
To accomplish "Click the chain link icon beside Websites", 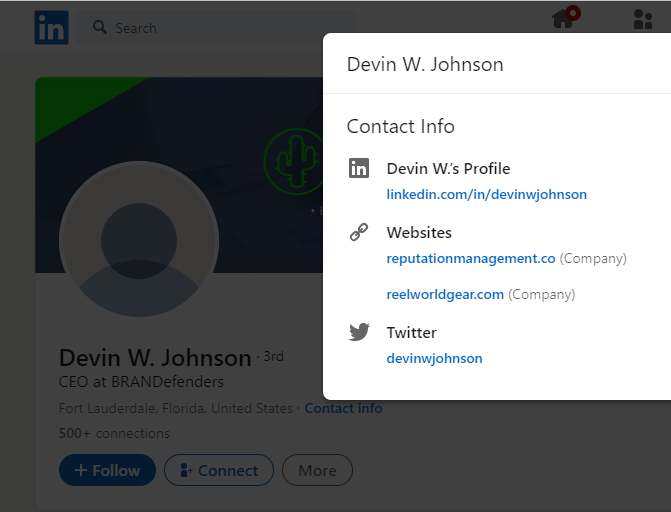I will [359, 232].
